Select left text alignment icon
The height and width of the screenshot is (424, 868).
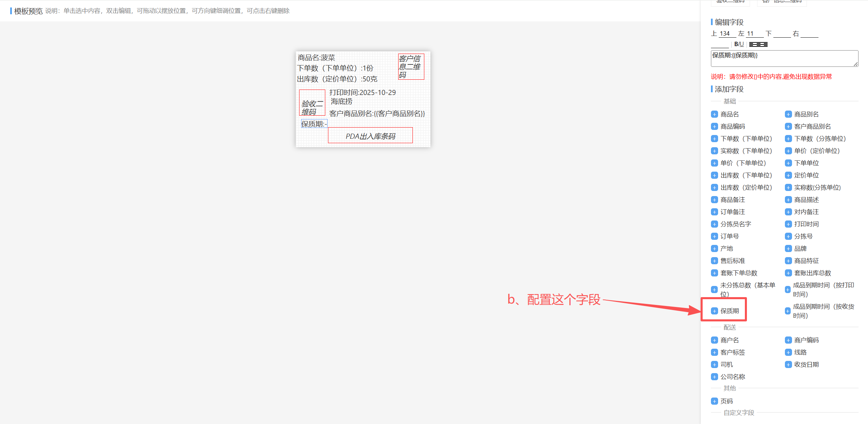(x=751, y=44)
